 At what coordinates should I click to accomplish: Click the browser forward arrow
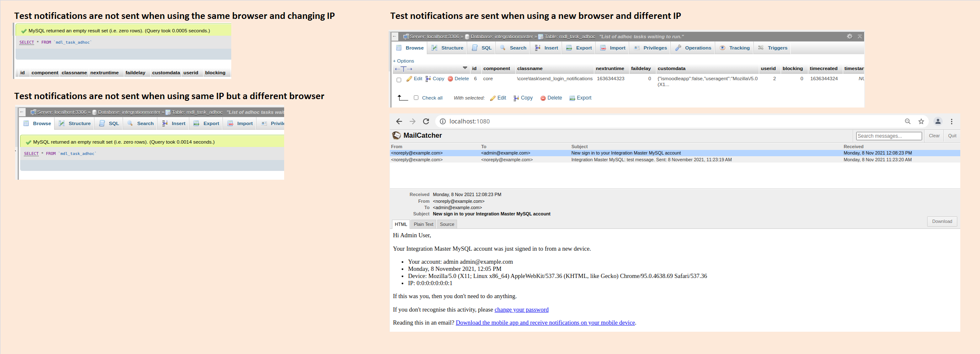pos(413,121)
